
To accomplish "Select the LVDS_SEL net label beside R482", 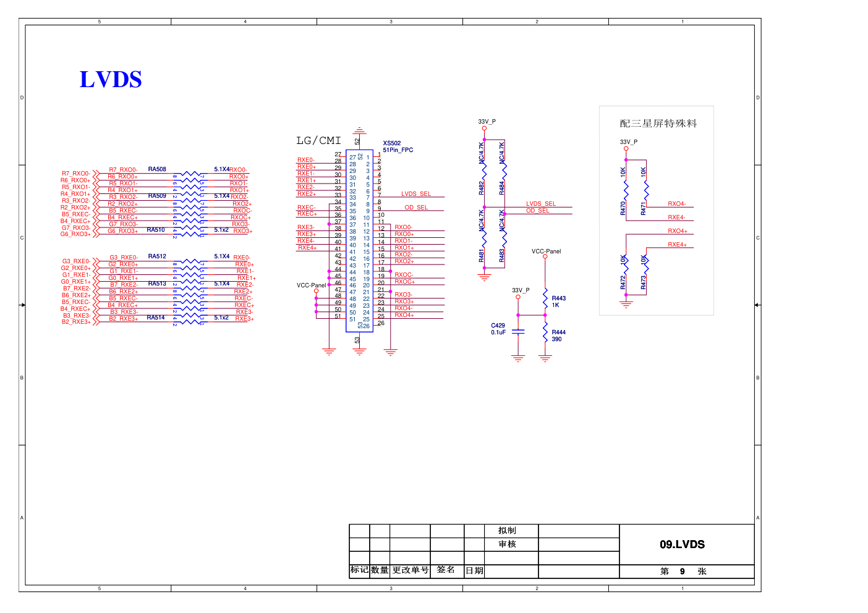I will coord(541,203).
